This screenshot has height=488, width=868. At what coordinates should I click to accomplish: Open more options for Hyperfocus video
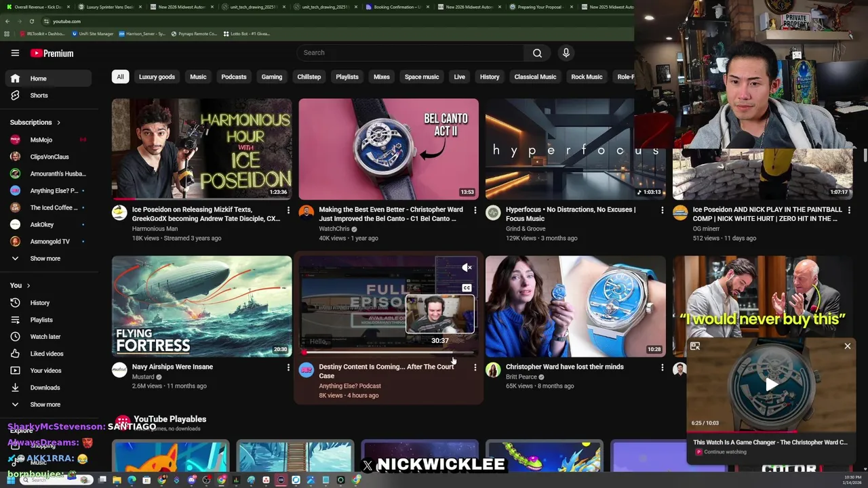[663, 210]
